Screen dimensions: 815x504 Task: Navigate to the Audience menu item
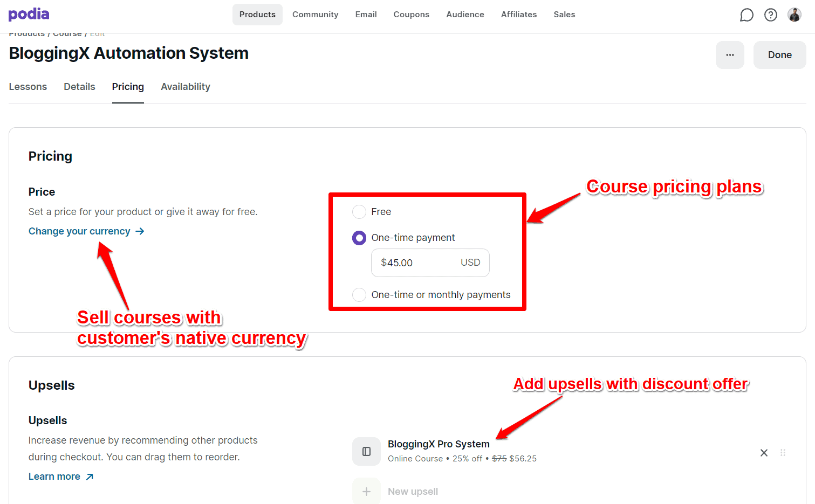[465, 15]
